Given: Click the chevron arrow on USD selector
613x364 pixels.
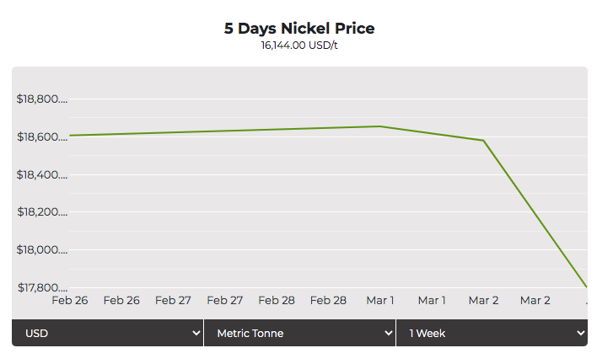Looking at the screenshot, I should (x=196, y=334).
